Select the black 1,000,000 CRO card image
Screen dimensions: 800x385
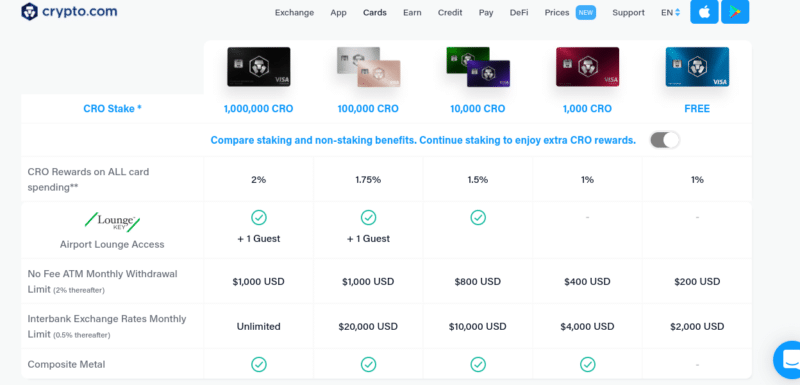(x=259, y=67)
